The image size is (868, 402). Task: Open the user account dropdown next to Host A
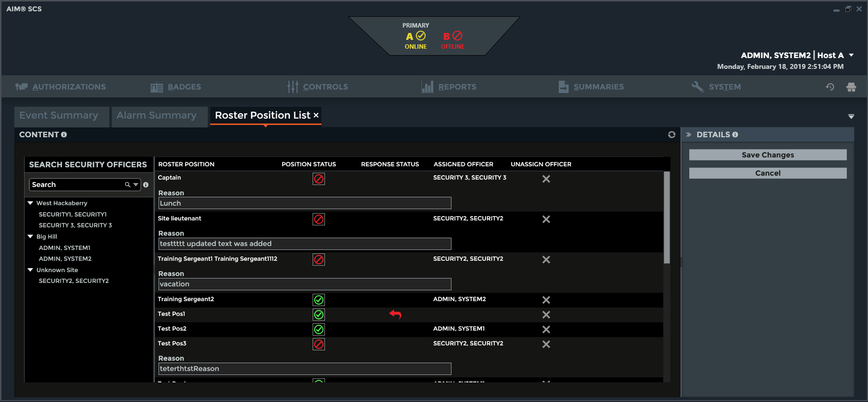click(x=851, y=55)
